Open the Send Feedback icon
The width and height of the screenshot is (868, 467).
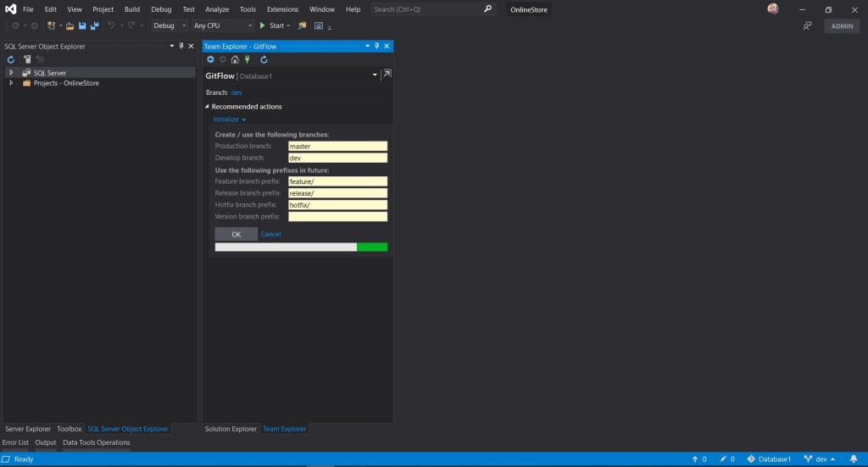(x=808, y=26)
